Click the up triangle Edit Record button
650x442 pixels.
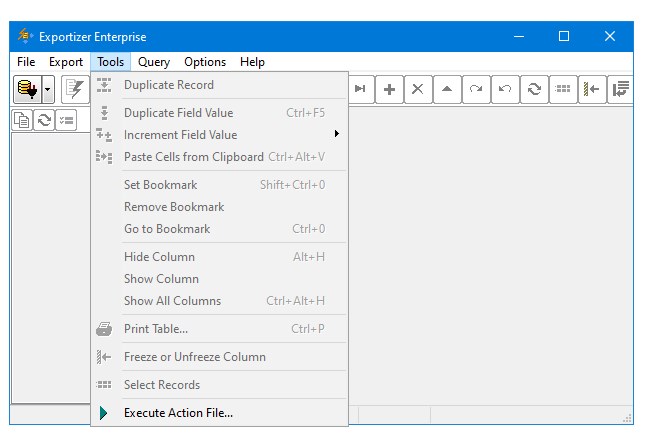pos(447,89)
